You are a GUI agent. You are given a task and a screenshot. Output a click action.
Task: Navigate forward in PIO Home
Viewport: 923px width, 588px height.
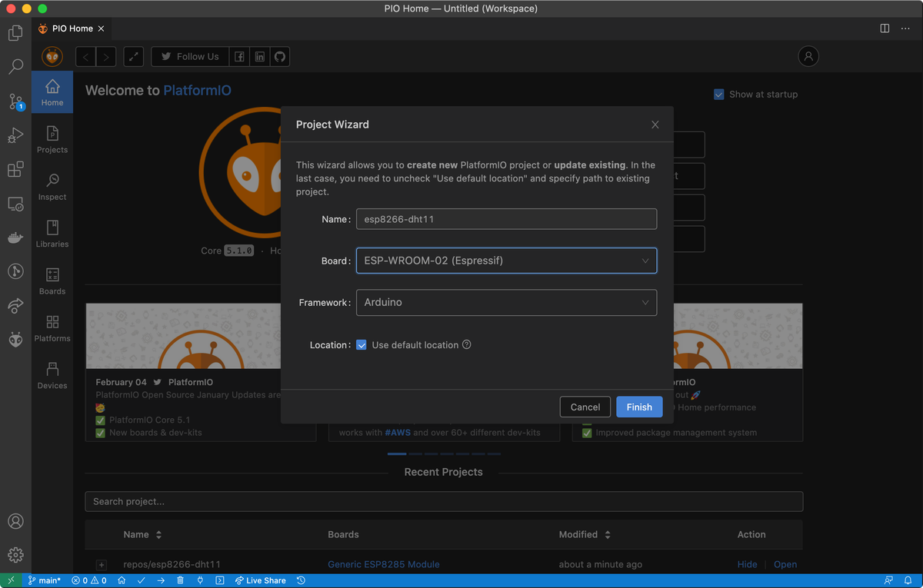pyautogui.click(x=106, y=57)
